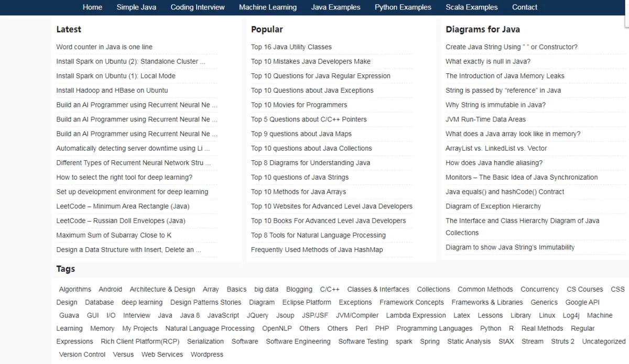The height and width of the screenshot is (364, 629).
Task: Choose the Wordpress tag
Action: [207, 355]
